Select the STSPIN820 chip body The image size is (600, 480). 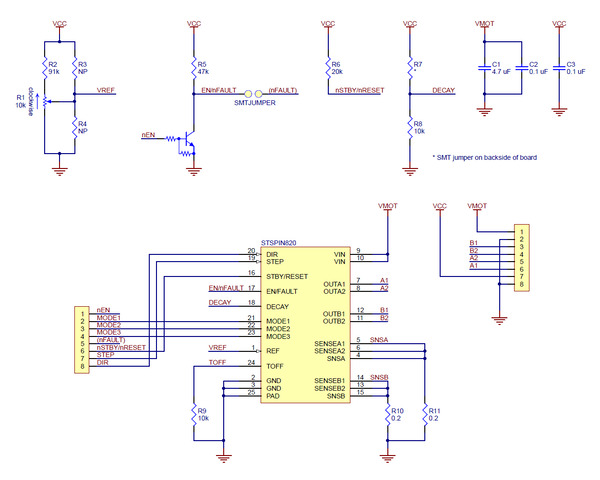coord(305,325)
